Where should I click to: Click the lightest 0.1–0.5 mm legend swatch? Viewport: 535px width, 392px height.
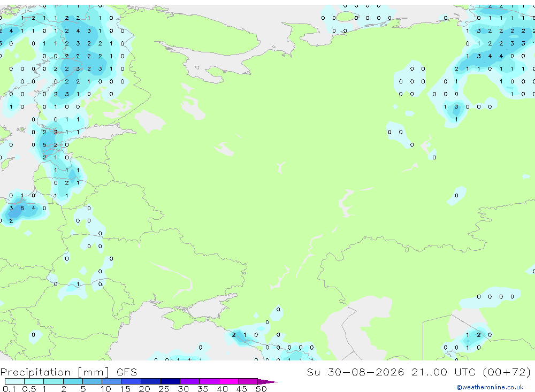[14, 381]
